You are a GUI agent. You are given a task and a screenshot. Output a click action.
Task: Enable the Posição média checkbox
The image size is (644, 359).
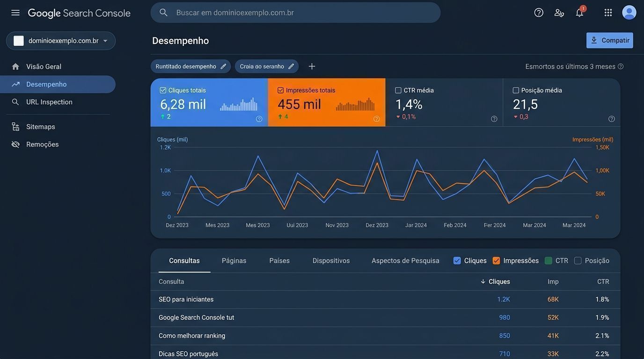pyautogui.click(x=516, y=90)
